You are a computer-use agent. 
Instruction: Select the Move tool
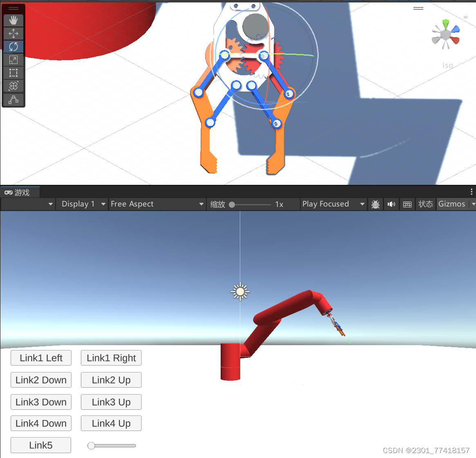click(x=13, y=34)
